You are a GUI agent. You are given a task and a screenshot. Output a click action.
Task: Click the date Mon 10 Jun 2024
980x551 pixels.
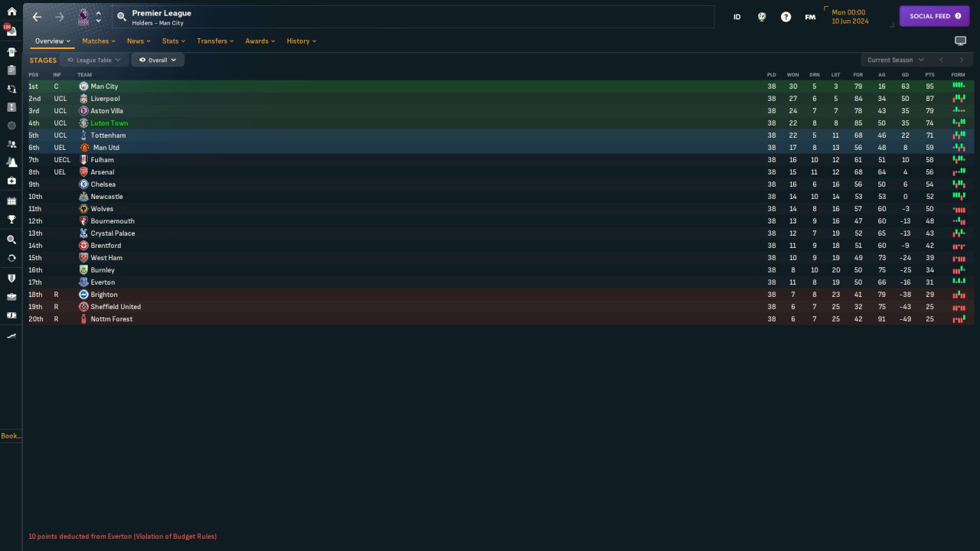[x=850, y=17]
